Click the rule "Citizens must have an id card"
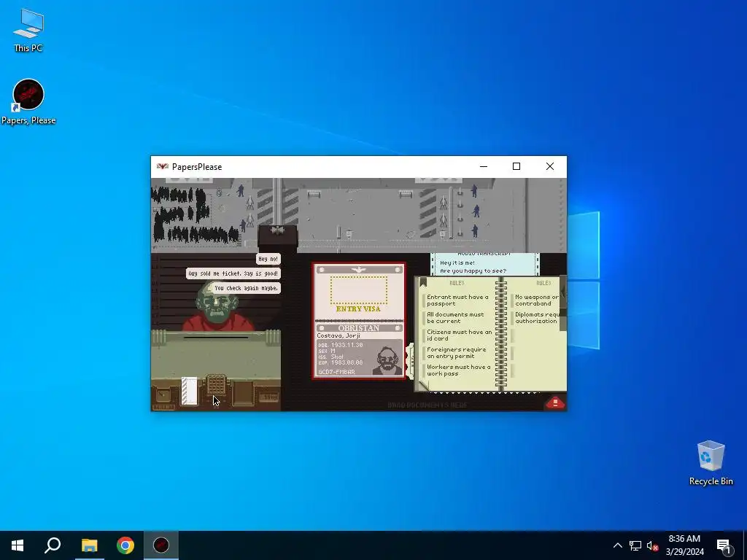Screen dimensions: 747x560 pos(460,335)
